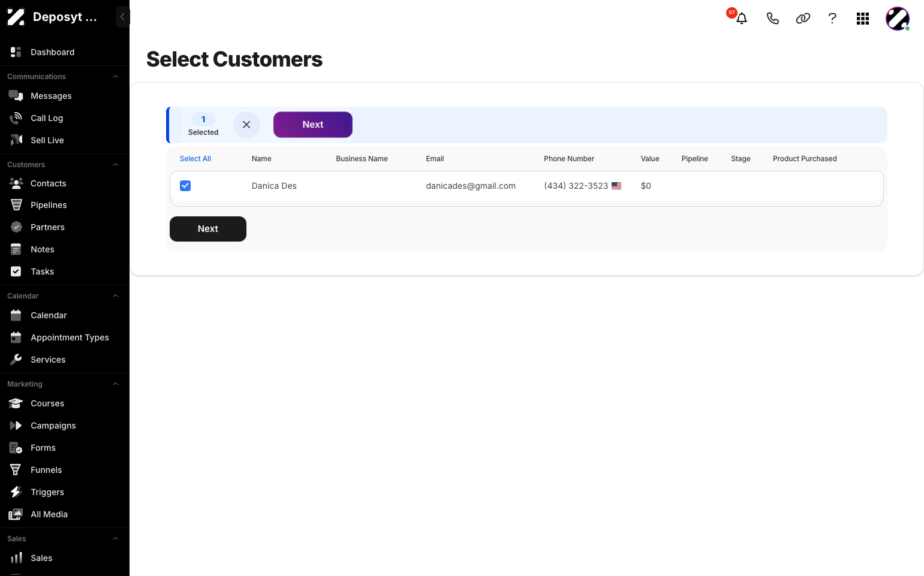Click the phone number (434) 322-3523
924x576 pixels.
(576, 186)
